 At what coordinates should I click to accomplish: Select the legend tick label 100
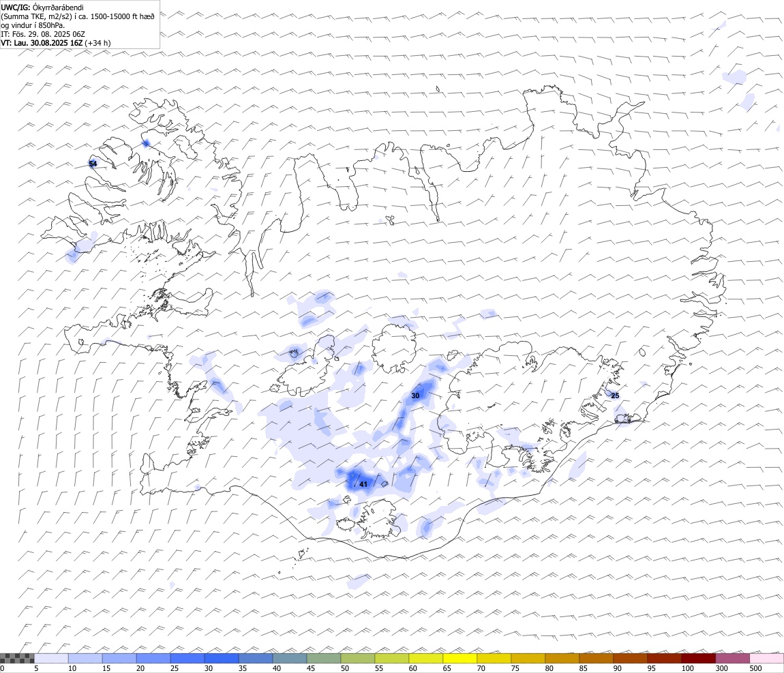point(687,668)
